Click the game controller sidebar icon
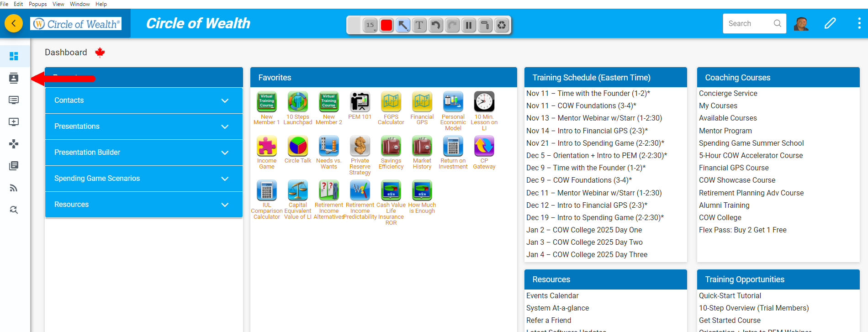Viewport: 868px width, 332px height. tap(14, 144)
